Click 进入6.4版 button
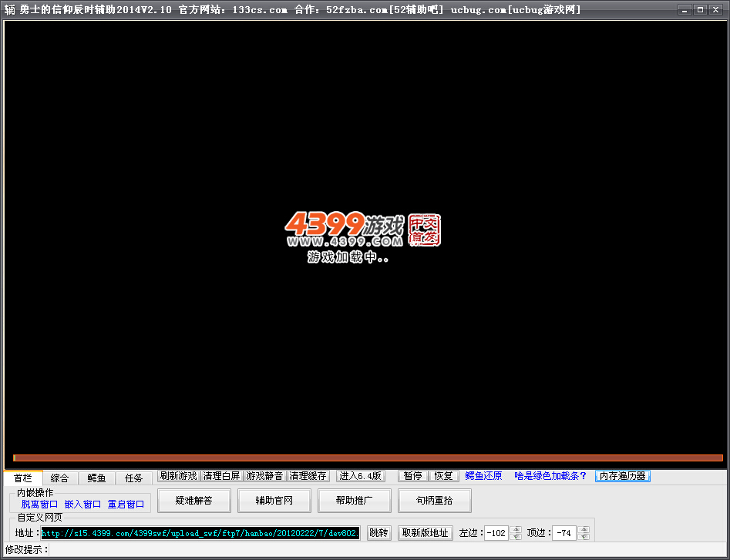This screenshot has width=730, height=560. pyautogui.click(x=360, y=476)
